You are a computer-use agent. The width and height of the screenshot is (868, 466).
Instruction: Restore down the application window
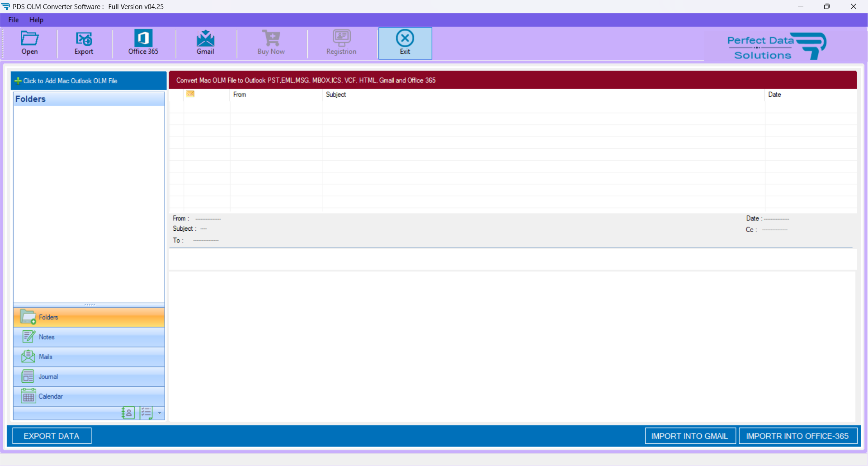(x=827, y=6)
